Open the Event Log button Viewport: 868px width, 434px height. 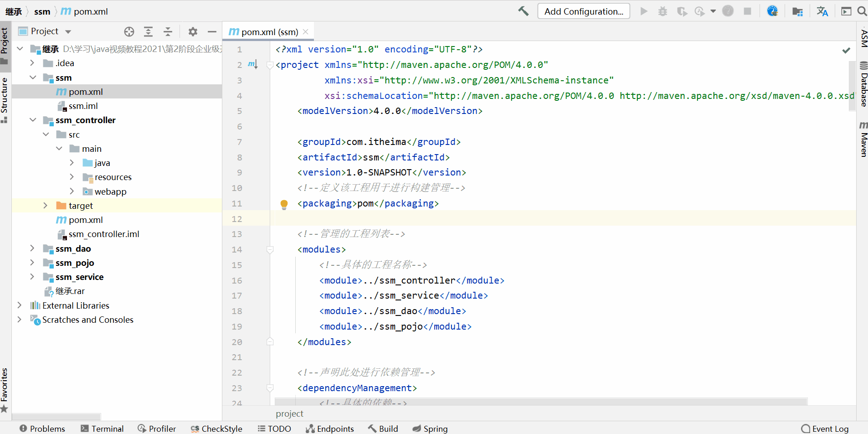[x=825, y=429]
